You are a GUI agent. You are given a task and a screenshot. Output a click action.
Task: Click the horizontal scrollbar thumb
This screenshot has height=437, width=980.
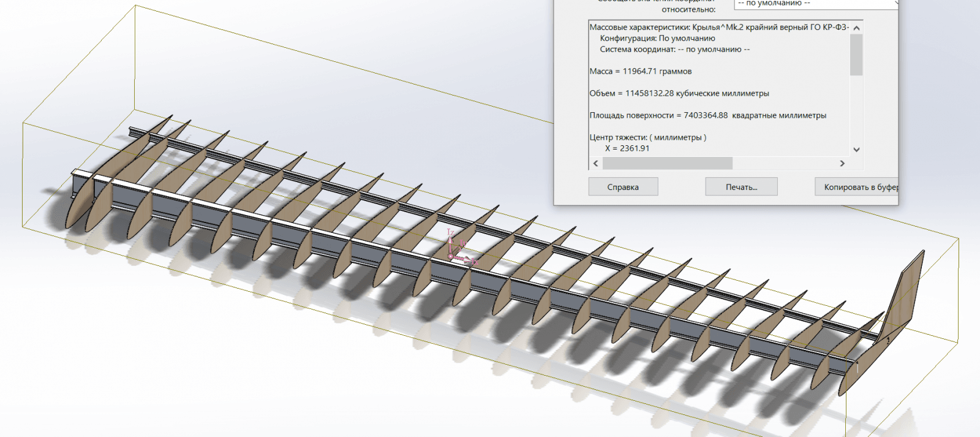point(667,164)
